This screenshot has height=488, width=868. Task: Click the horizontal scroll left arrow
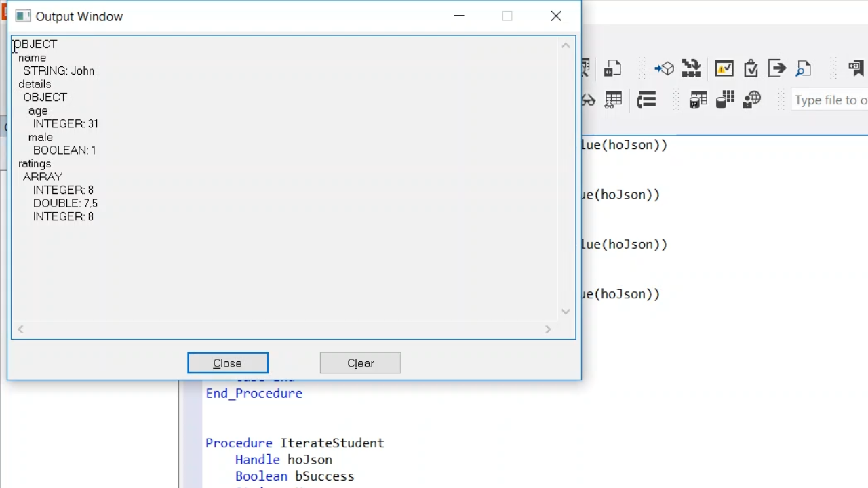[x=20, y=329]
